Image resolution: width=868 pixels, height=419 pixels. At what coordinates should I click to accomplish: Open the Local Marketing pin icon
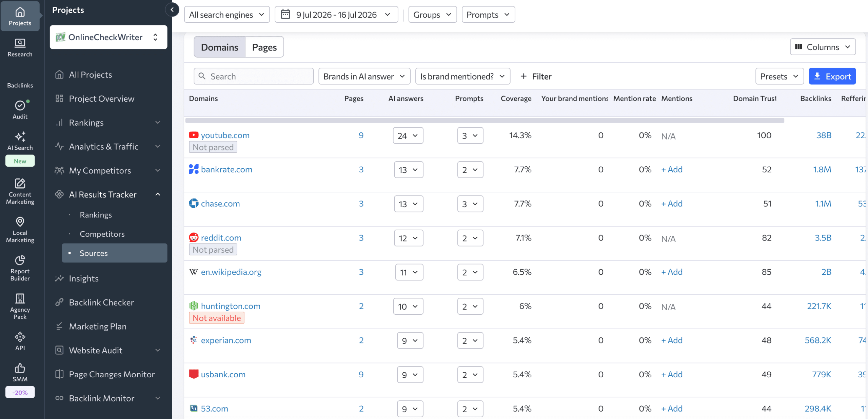[x=20, y=222]
